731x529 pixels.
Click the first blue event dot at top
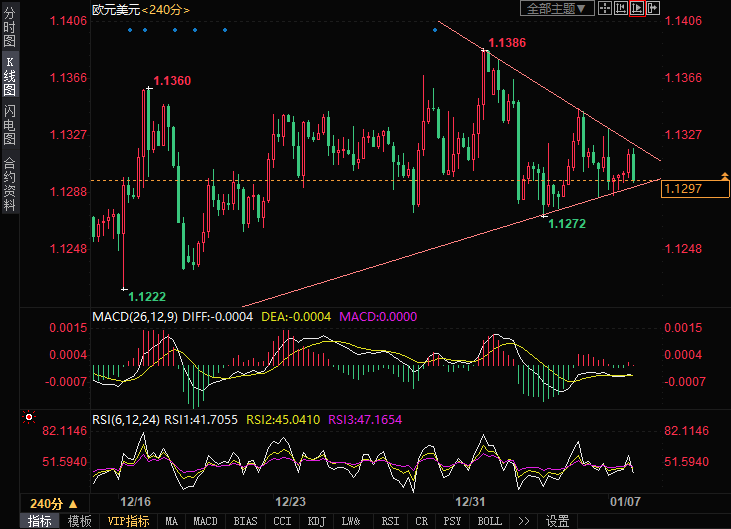point(130,30)
